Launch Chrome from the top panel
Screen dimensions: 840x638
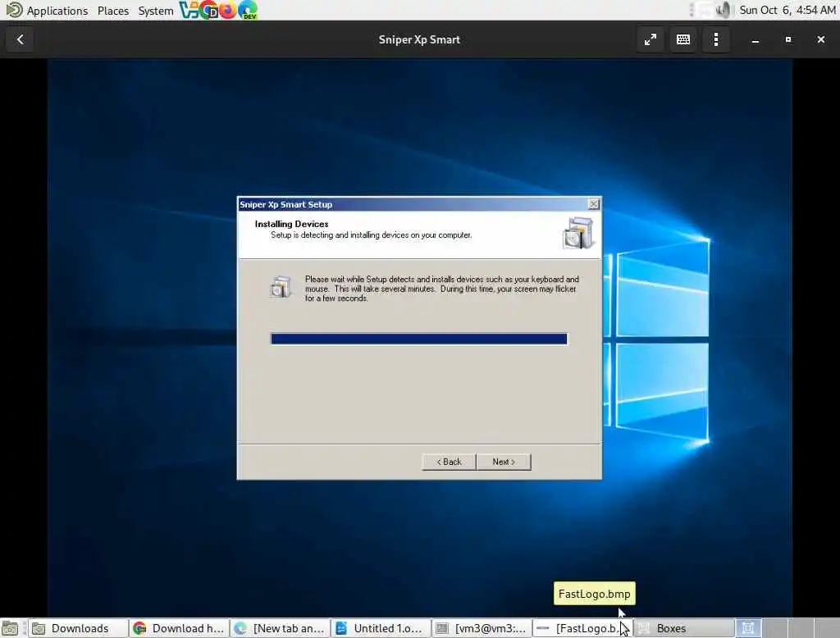click(x=208, y=10)
